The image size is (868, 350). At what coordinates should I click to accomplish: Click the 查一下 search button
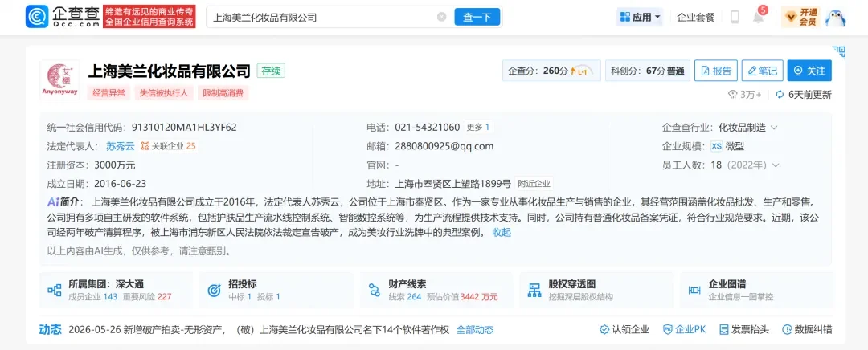coord(477,17)
